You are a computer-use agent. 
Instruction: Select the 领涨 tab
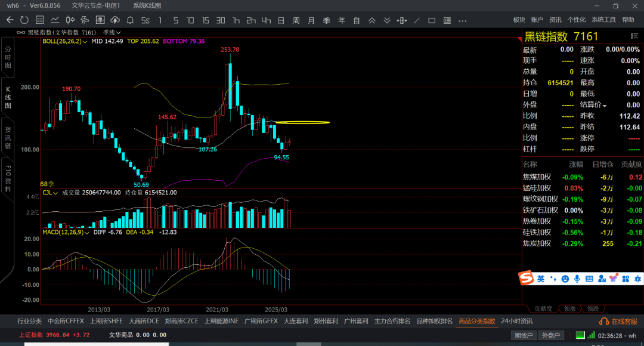click(x=569, y=308)
